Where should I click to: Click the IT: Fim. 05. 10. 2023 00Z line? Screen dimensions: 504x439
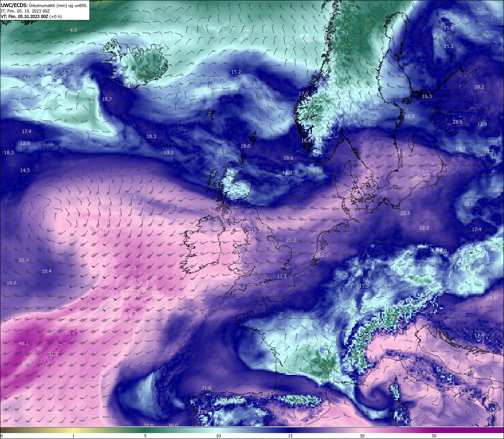click(25, 11)
